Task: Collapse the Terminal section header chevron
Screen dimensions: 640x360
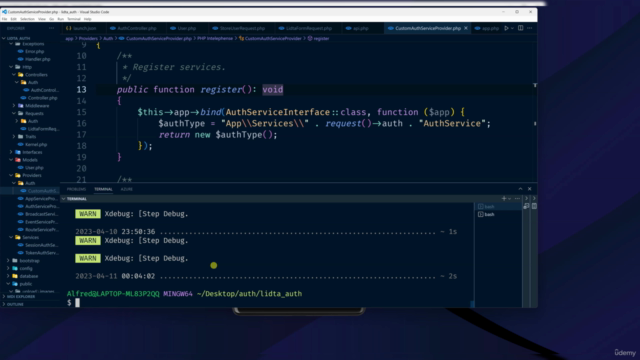Action: (x=63, y=199)
